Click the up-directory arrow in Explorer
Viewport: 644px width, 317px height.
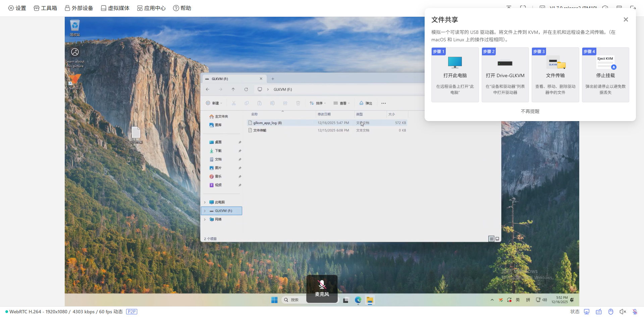click(x=233, y=89)
